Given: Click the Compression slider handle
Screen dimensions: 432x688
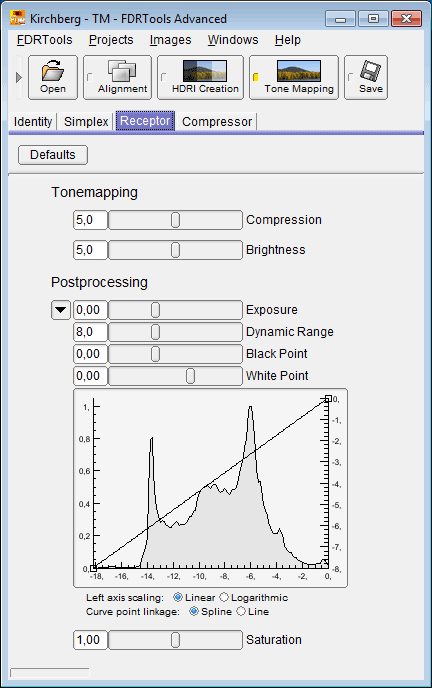Looking at the screenshot, I should point(175,220).
